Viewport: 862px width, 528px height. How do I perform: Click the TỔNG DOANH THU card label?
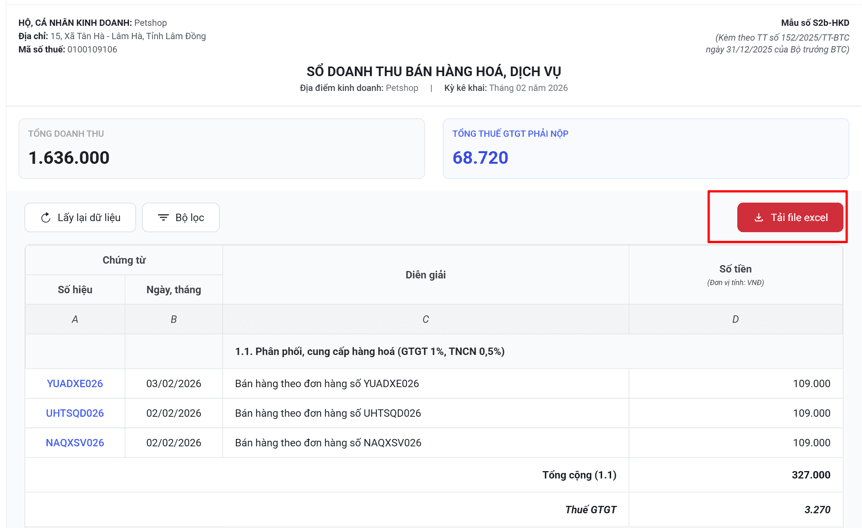pyautogui.click(x=66, y=134)
